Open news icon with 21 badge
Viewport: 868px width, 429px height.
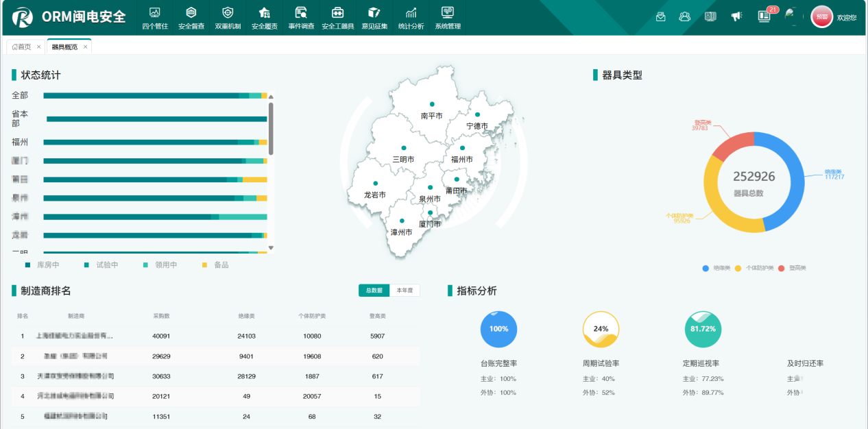click(x=764, y=16)
